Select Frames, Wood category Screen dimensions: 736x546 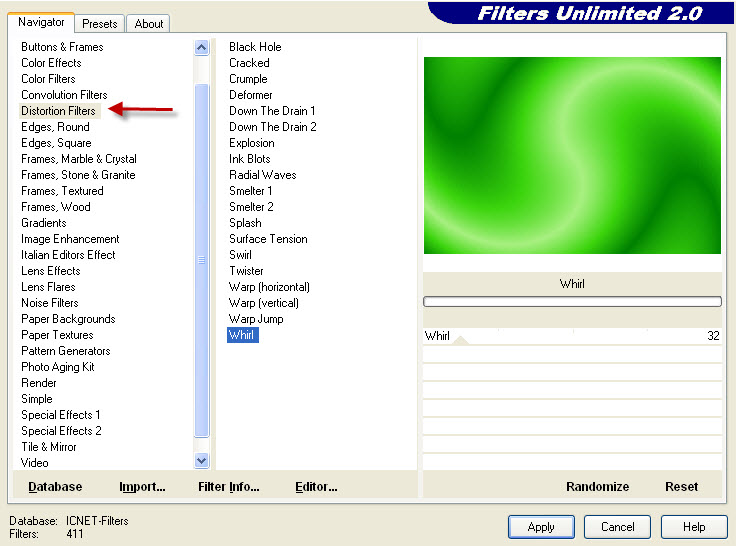click(x=55, y=207)
